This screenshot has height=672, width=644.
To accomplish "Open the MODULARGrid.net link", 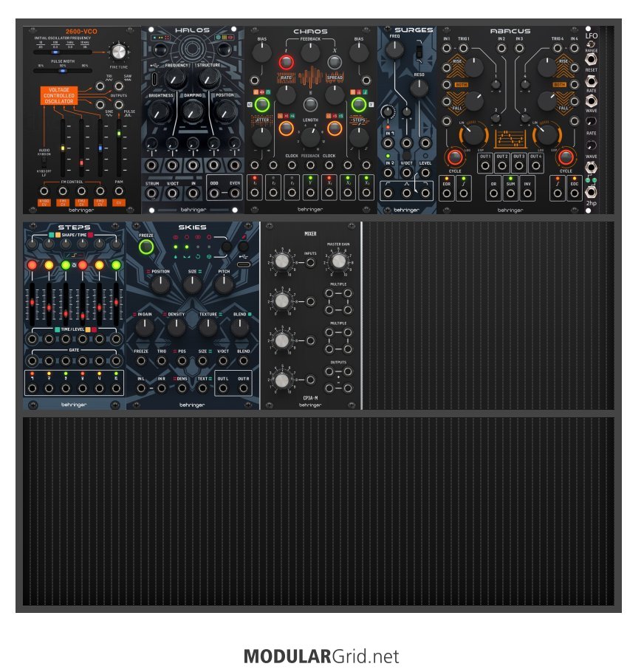I will pyautogui.click(x=321, y=656).
